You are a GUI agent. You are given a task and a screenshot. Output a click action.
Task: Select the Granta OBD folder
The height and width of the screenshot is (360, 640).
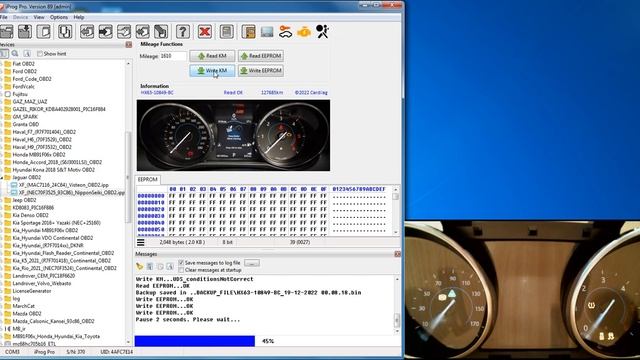(26, 124)
